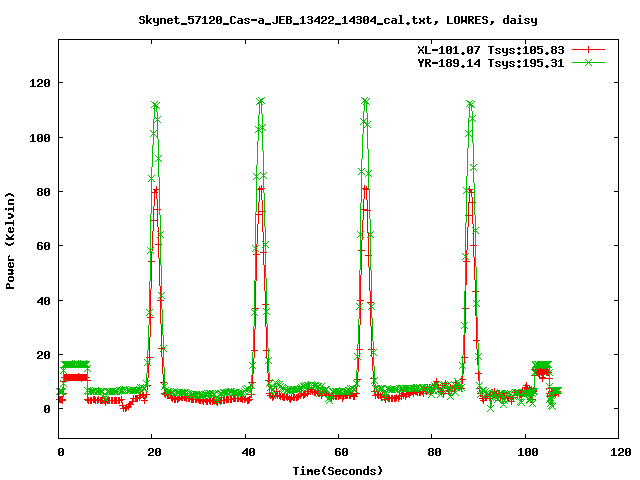
Task: Click the green calibration plateau near 103 seconds
Action: coord(542,364)
